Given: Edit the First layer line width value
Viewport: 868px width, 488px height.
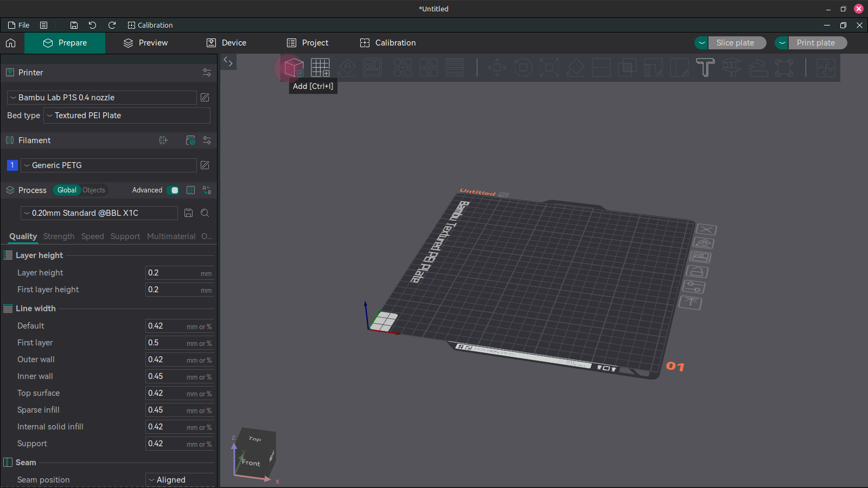Looking at the screenshot, I should pyautogui.click(x=163, y=343).
